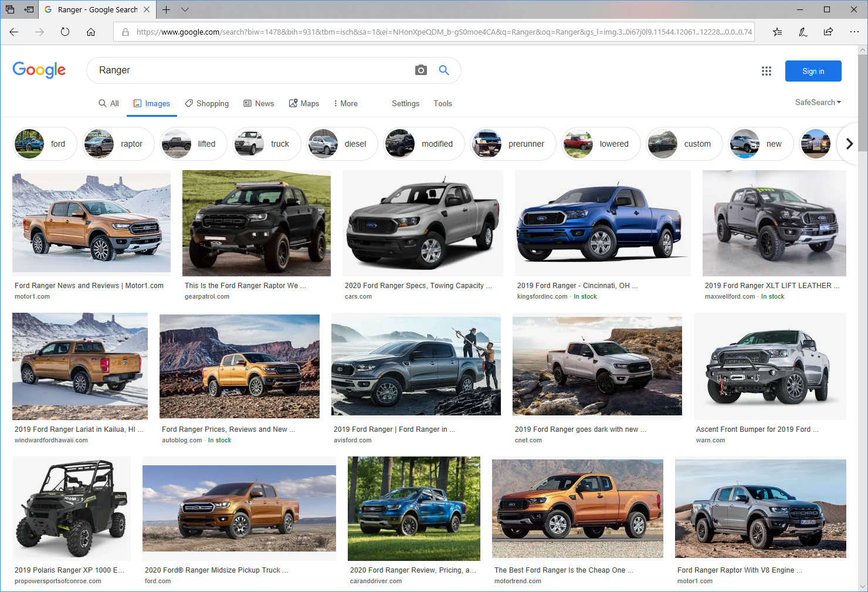Screen dimensions: 868x592
Task: Expand the SafeSearch dropdown
Action: coord(818,103)
